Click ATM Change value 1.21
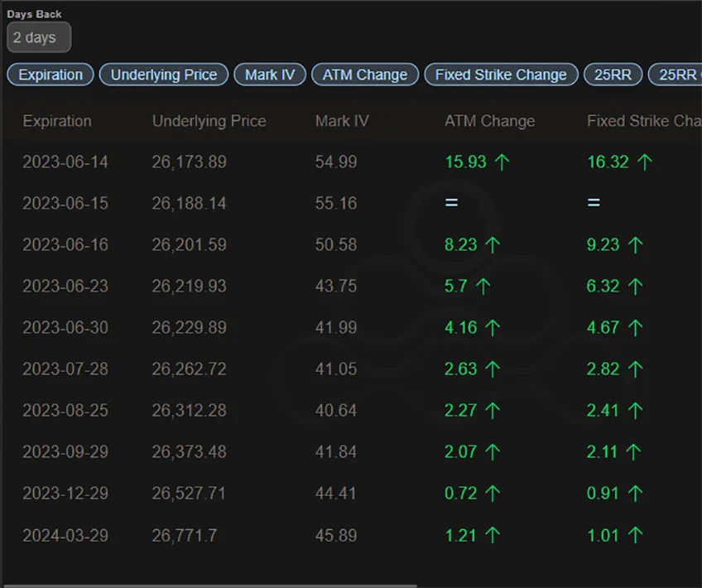This screenshot has height=588, width=702. (x=460, y=535)
